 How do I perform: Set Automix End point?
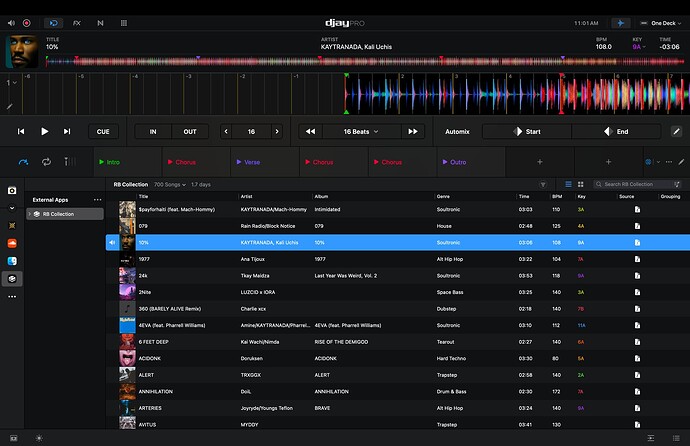click(x=616, y=132)
